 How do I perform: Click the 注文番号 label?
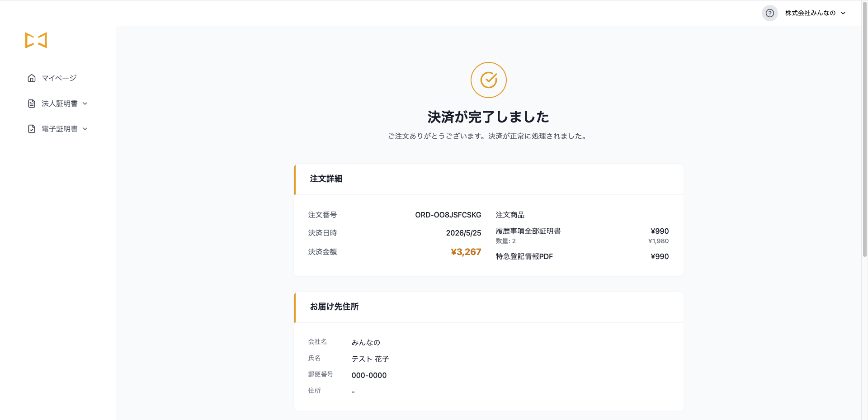(x=322, y=215)
